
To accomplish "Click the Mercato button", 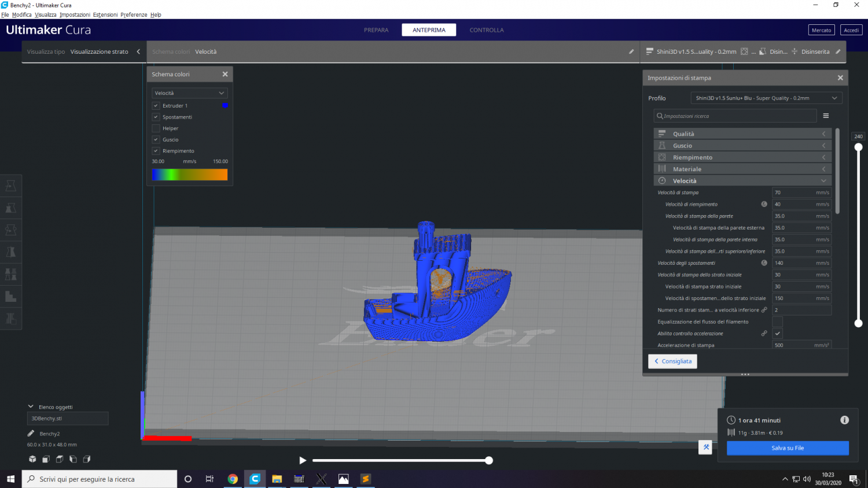I will click(x=821, y=30).
